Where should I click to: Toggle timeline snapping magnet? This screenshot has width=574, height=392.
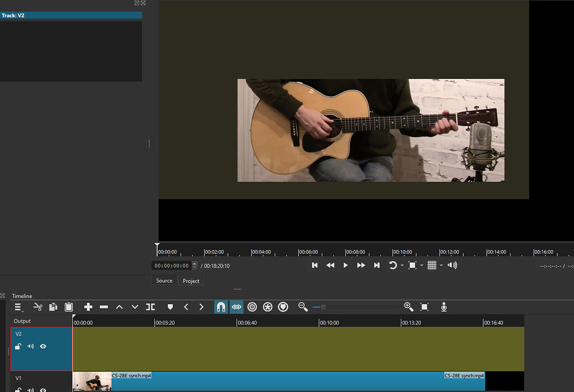point(221,307)
